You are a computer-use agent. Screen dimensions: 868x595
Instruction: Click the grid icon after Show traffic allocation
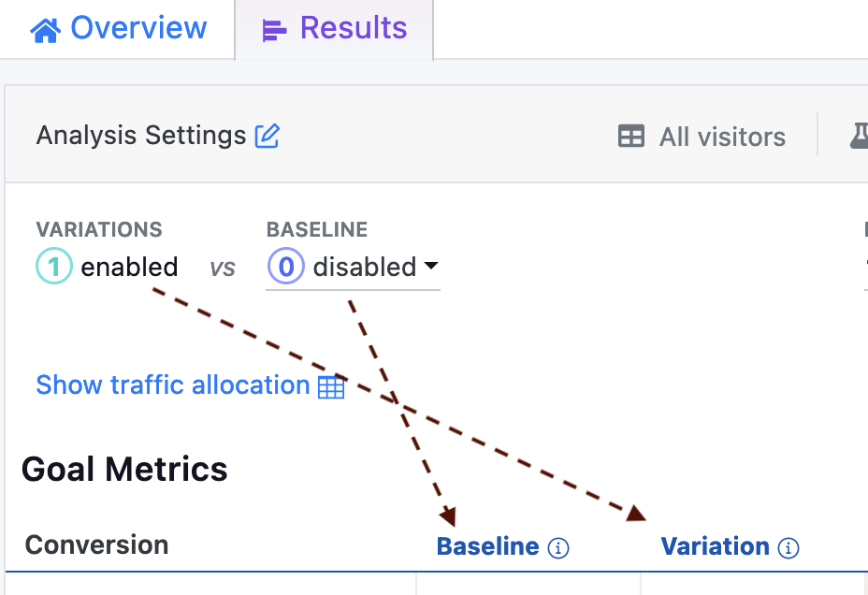(332, 385)
